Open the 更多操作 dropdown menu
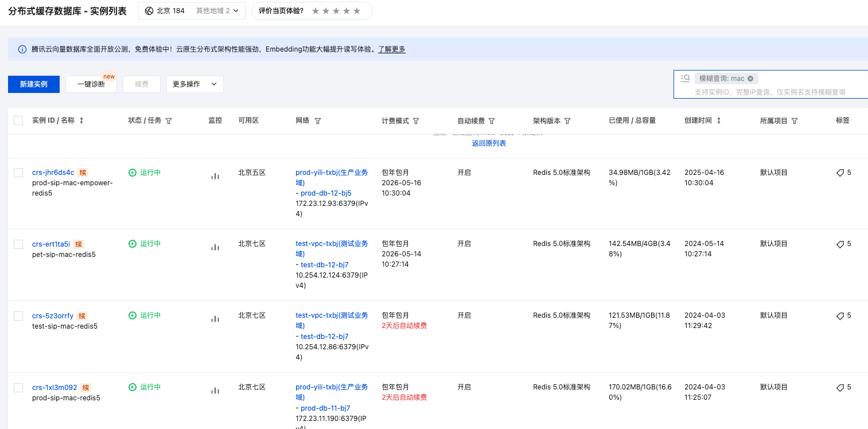868x429 pixels. (x=194, y=84)
